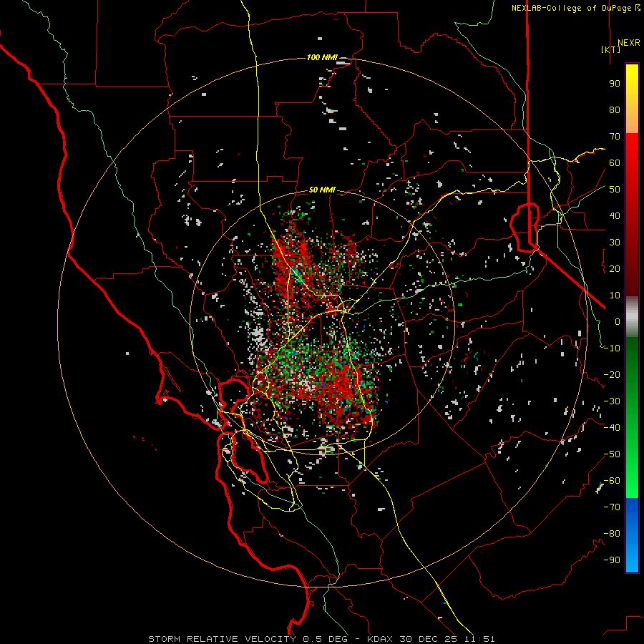Click the 50 value on the velocity scale

(x=615, y=190)
